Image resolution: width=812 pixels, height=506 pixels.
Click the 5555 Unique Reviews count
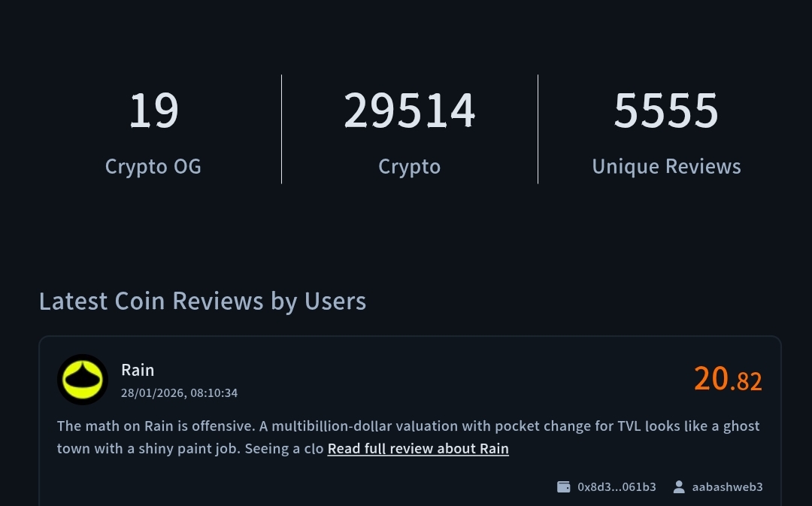(x=666, y=111)
